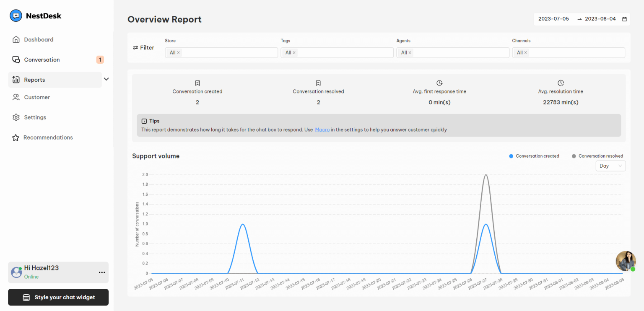Open the three-dot menu next to Hazel123
Image resolution: width=644 pixels, height=311 pixels.
click(101, 272)
